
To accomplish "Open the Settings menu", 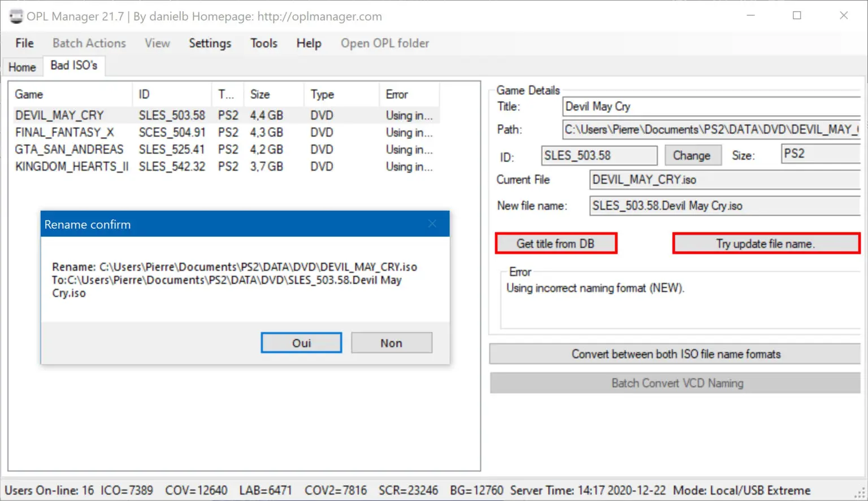I will (210, 43).
